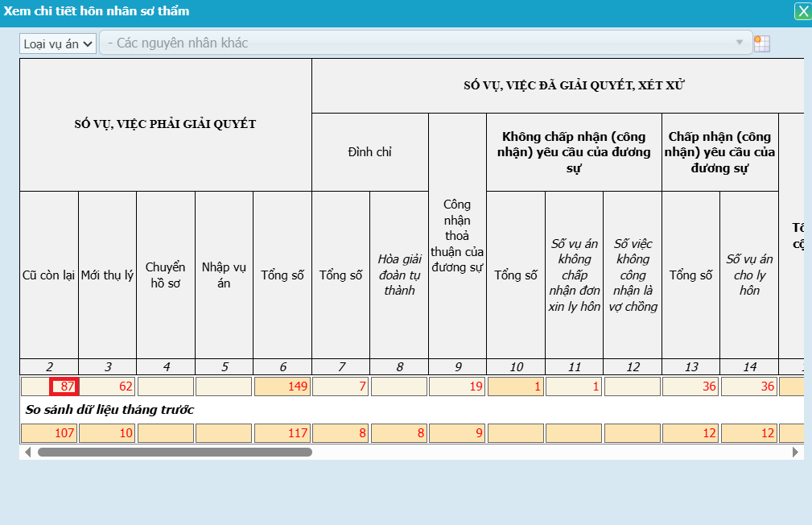The image size is (812, 525).
Task: Select the Tổng số cell showing 149
Action: click(x=282, y=387)
